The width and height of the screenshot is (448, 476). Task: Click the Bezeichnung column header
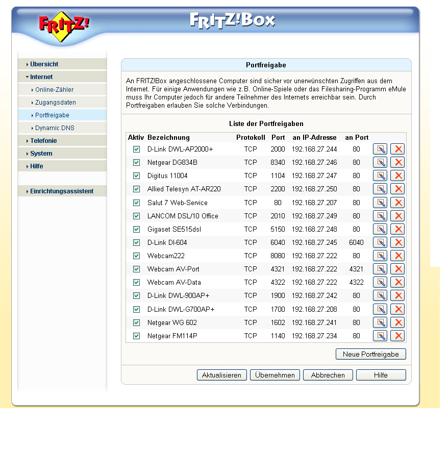pos(168,138)
